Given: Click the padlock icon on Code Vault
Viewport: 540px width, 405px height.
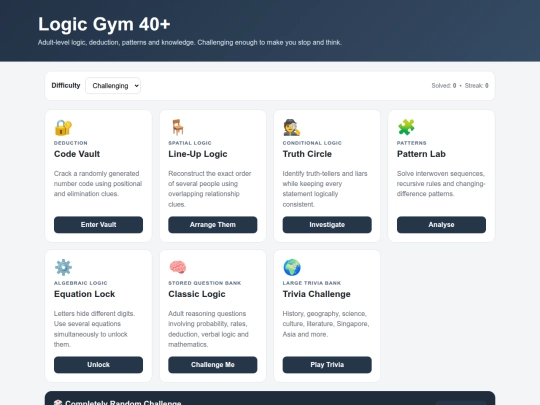Looking at the screenshot, I should point(63,127).
